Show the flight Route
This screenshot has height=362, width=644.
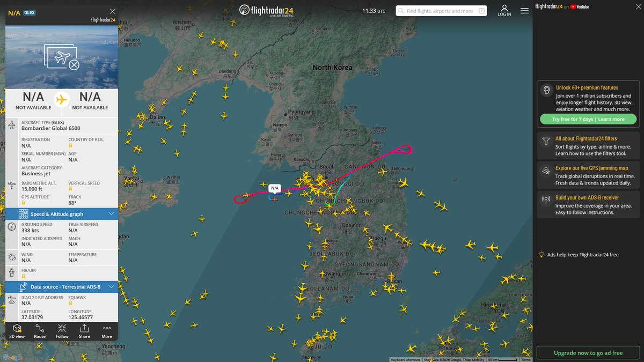coord(40,331)
